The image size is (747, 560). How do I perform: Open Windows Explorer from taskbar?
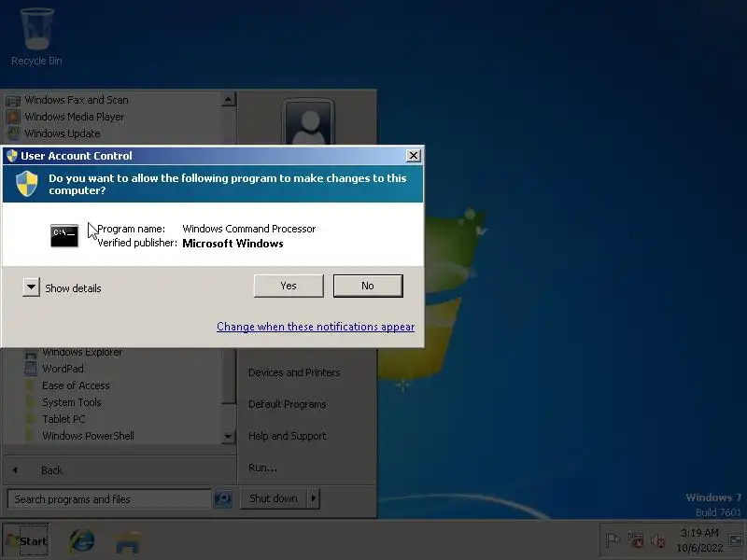[x=127, y=541]
